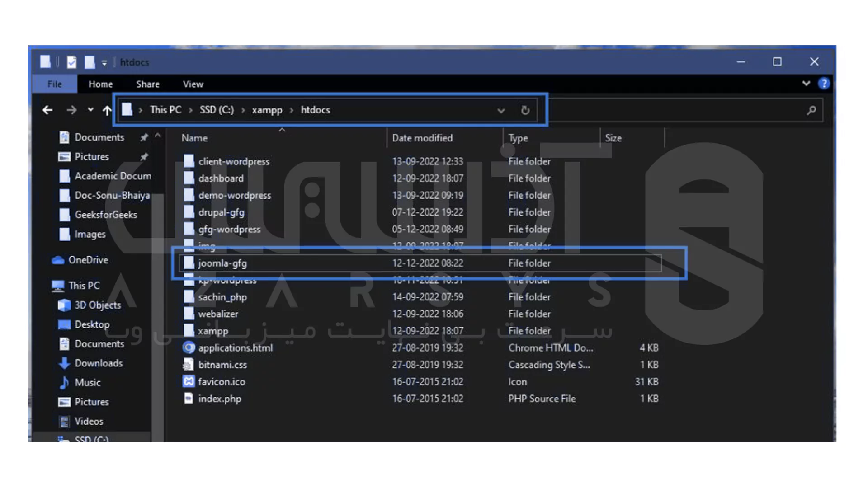Select the dashboard folder
Image resolution: width=868 pixels, height=488 pixels.
coord(221,178)
